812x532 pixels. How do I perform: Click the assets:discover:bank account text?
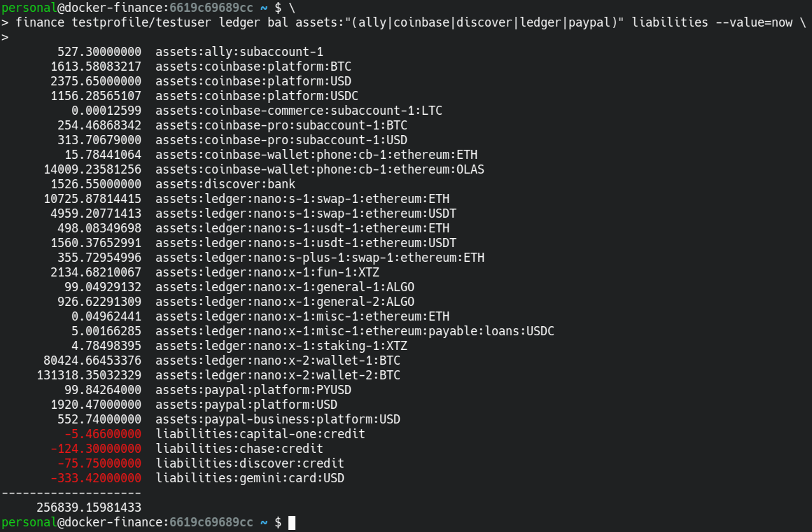click(225, 184)
